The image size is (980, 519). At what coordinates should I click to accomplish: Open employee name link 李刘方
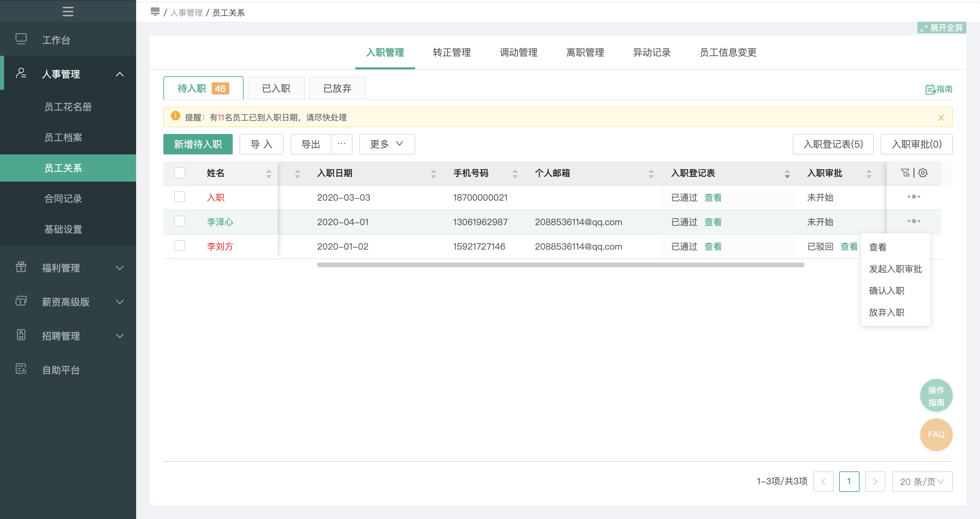(x=220, y=246)
